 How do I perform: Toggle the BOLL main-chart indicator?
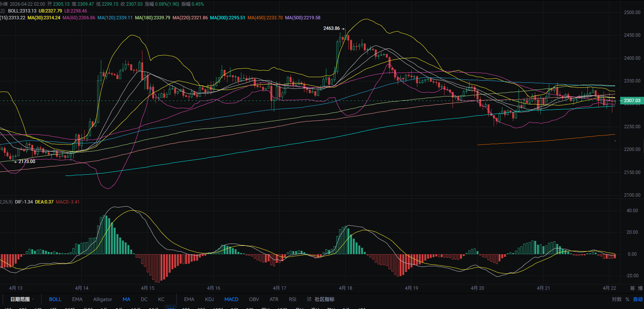pos(55,299)
